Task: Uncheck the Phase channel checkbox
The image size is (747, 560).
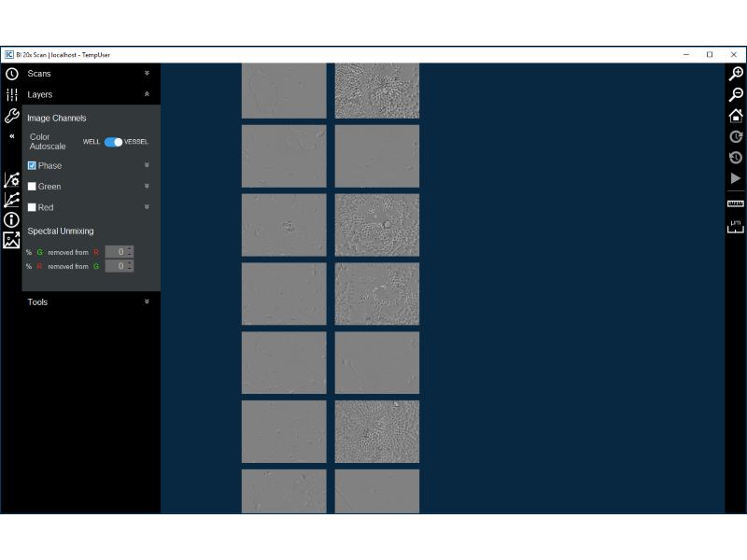Action: click(32, 166)
